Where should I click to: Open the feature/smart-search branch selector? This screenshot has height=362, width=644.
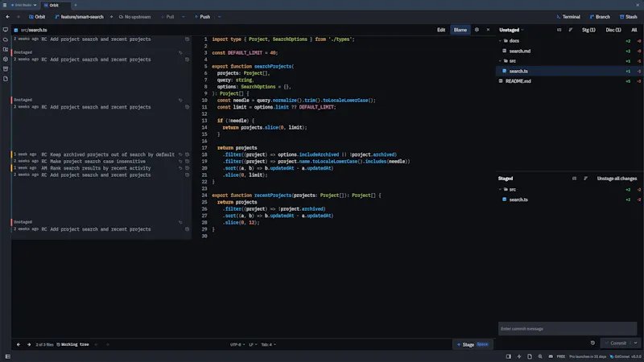(x=79, y=17)
